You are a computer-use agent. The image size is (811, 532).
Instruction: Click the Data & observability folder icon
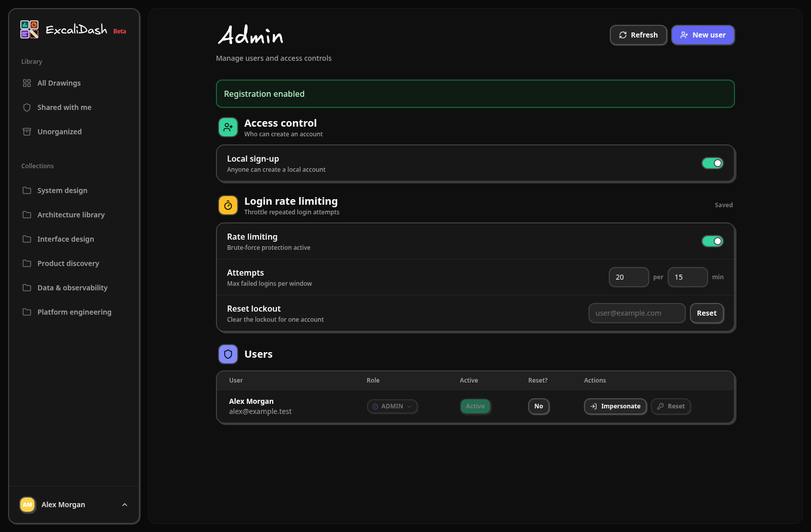point(27,288)
